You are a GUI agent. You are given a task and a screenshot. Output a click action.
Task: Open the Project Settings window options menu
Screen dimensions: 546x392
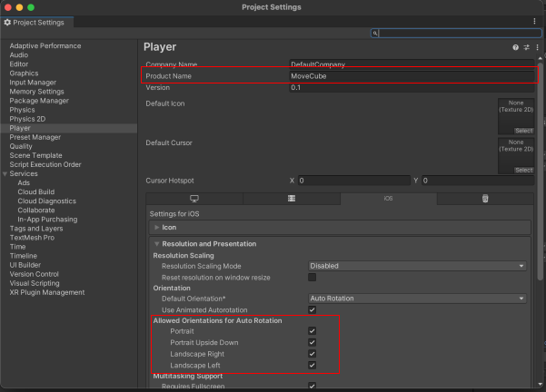click(x=534, y=21)
